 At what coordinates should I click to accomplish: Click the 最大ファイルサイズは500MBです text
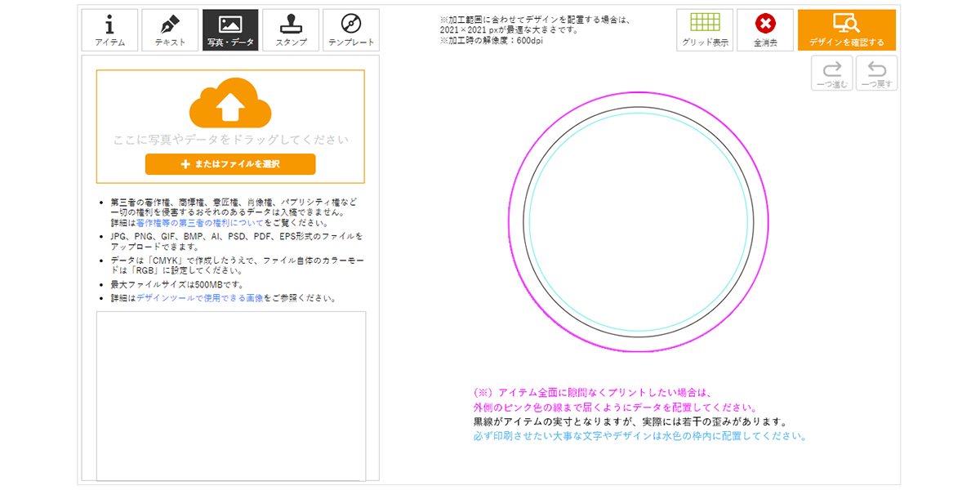(x=178, y=285)
